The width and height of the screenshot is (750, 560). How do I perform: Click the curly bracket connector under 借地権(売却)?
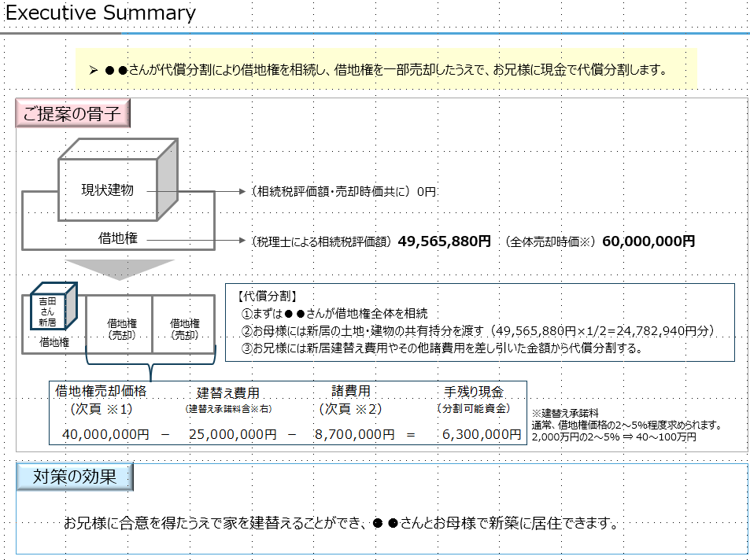150,363
